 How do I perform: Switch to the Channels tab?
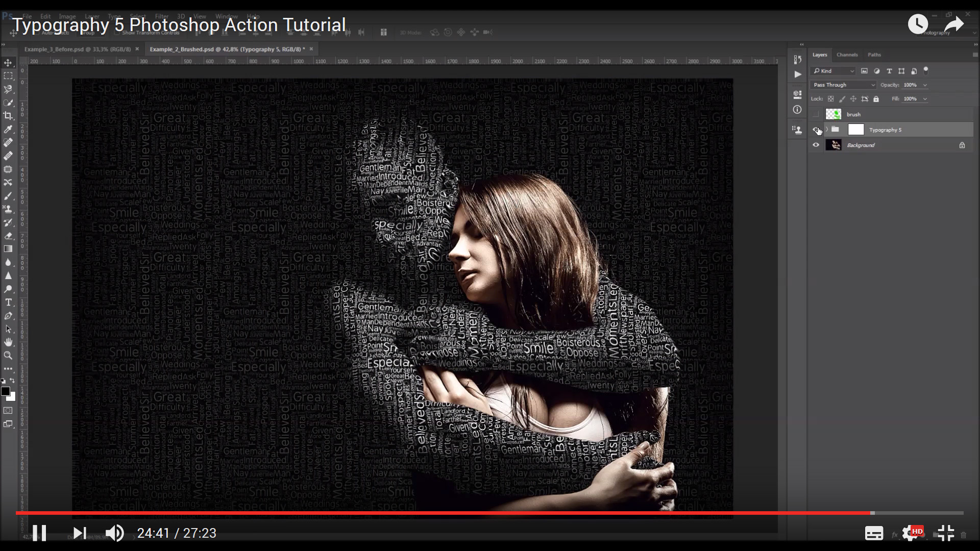[847, 55]
